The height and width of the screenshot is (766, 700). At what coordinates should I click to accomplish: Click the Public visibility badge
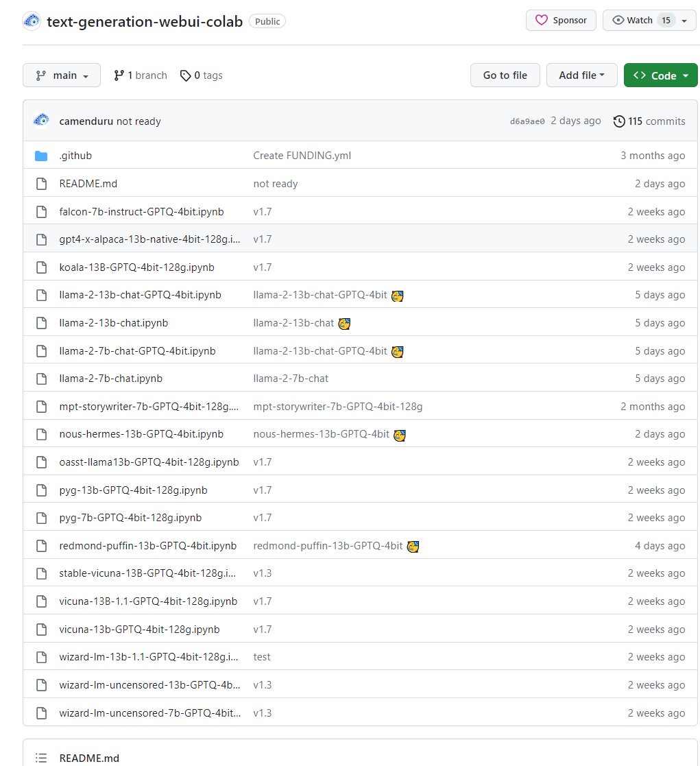tap(267, 21)
